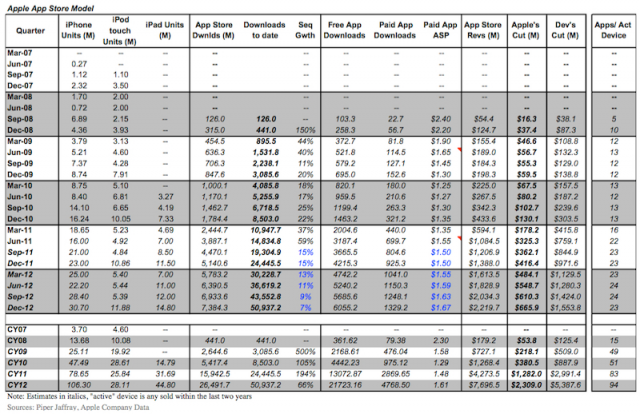Click the 'Sources: Piper Jaffray' line
The height and width of the screenshot is (414, 640).
tap(78, 407)
